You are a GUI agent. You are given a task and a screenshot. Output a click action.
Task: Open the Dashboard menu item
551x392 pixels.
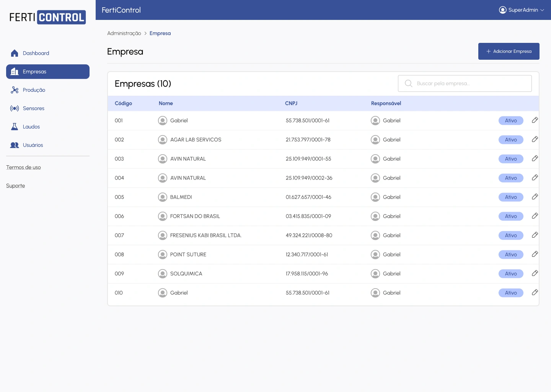coord(36,53)
